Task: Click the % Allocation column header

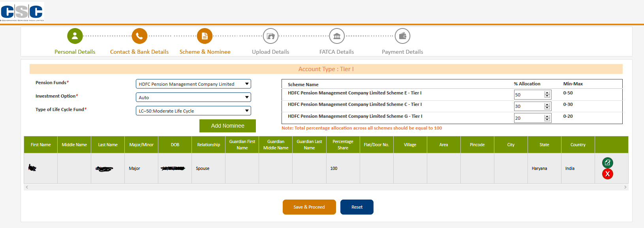Action: [527, 84]
